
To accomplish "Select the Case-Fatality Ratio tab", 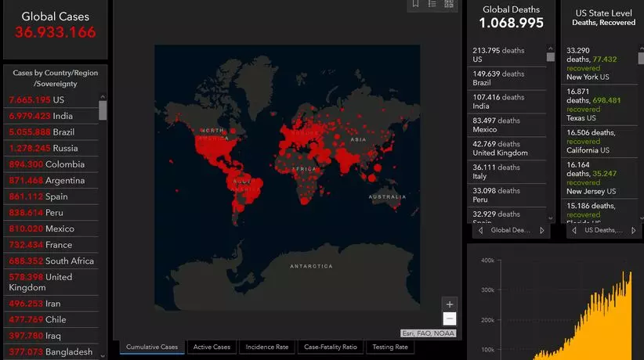I will (330, 347).
